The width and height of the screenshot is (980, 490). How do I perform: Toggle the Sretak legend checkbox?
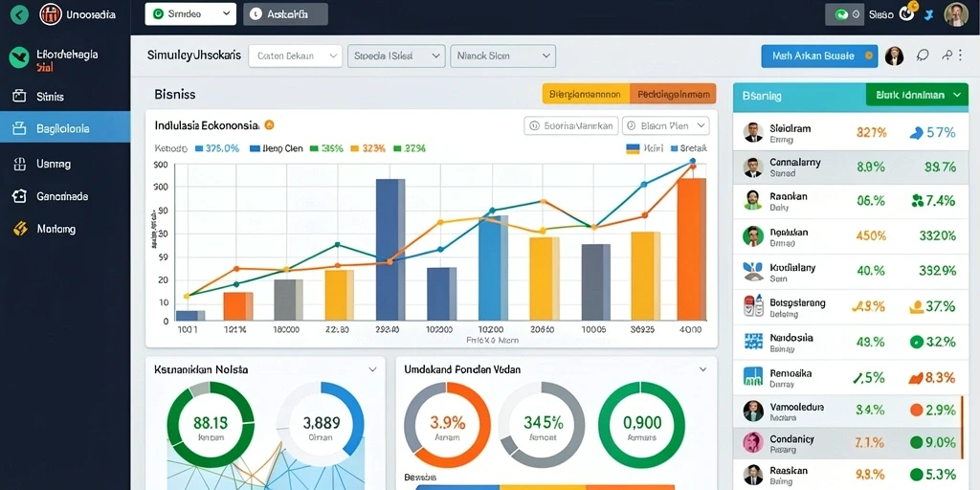pos(674,148)
